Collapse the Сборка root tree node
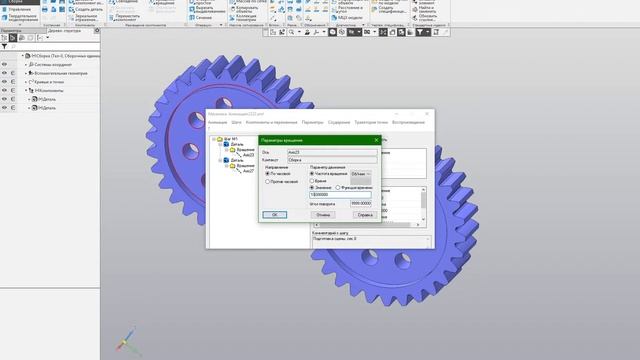Viewport: 640px width, 360px height. pyautogui.click(x=22, y=56)
